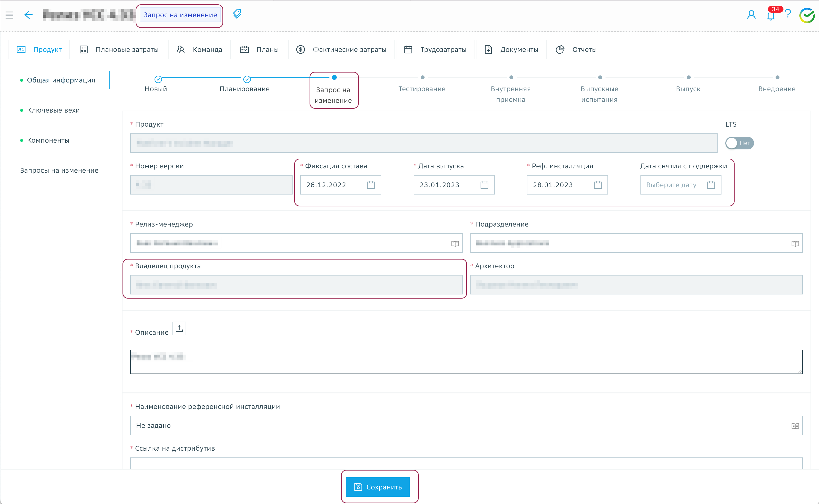Click the tag icon next to status
This screenshot has width=819, height=504.
click(x=237, y=14)
